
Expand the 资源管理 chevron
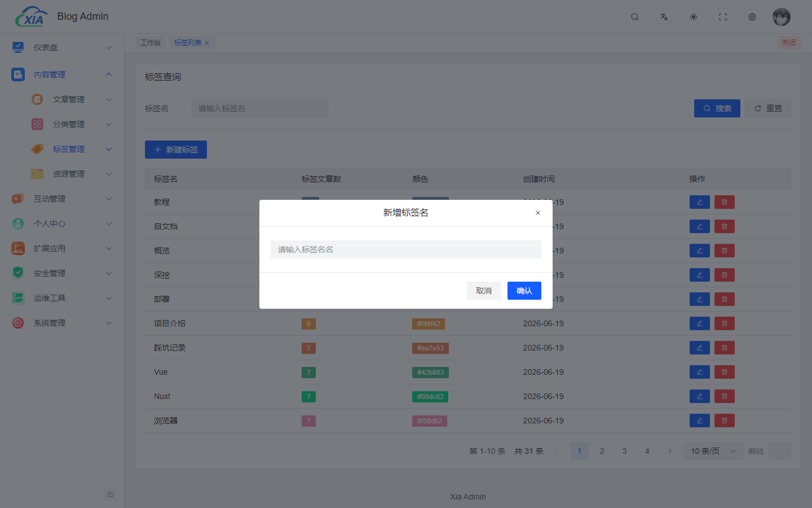(109, 174)
